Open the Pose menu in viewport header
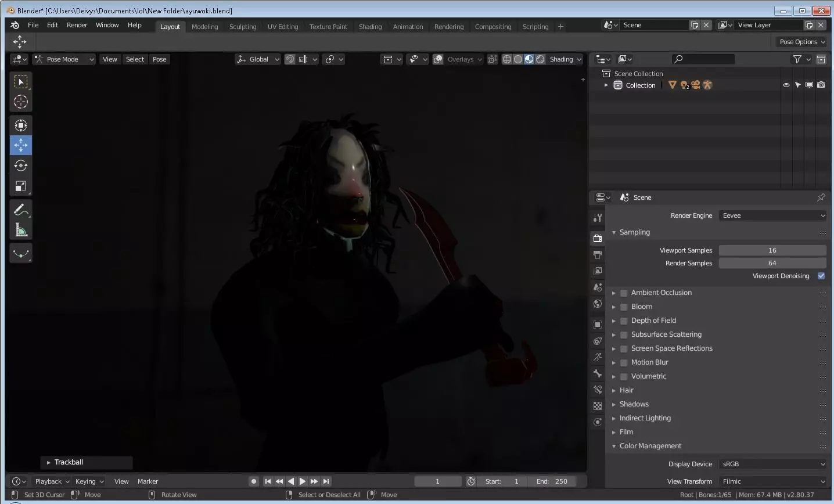The height and width of the screenshot is (504, 834). pyautogui.click(x=159, y=59)
